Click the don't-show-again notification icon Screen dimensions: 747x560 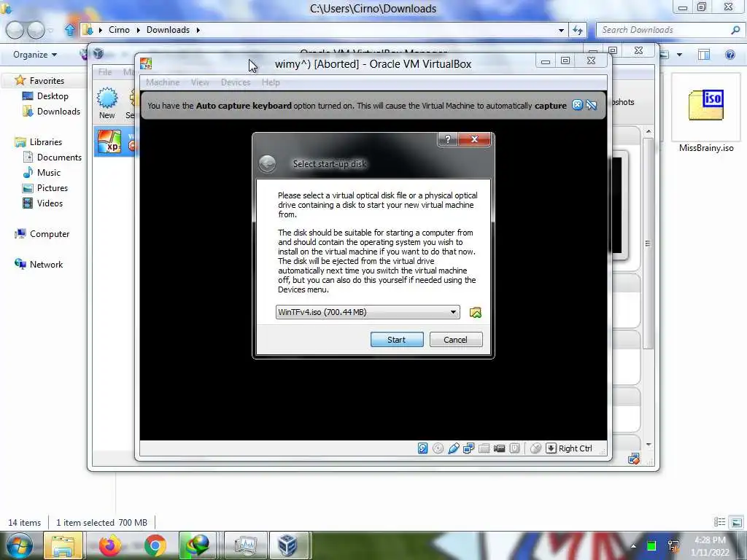(591, 105)
